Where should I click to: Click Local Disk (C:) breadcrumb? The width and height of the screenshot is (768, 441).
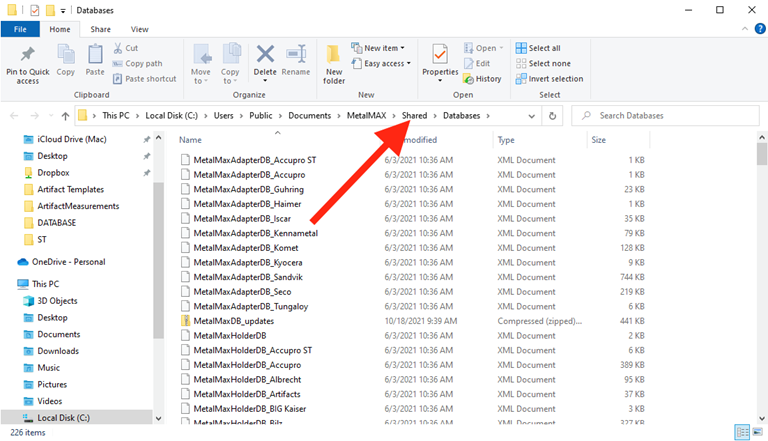[171, 116]
